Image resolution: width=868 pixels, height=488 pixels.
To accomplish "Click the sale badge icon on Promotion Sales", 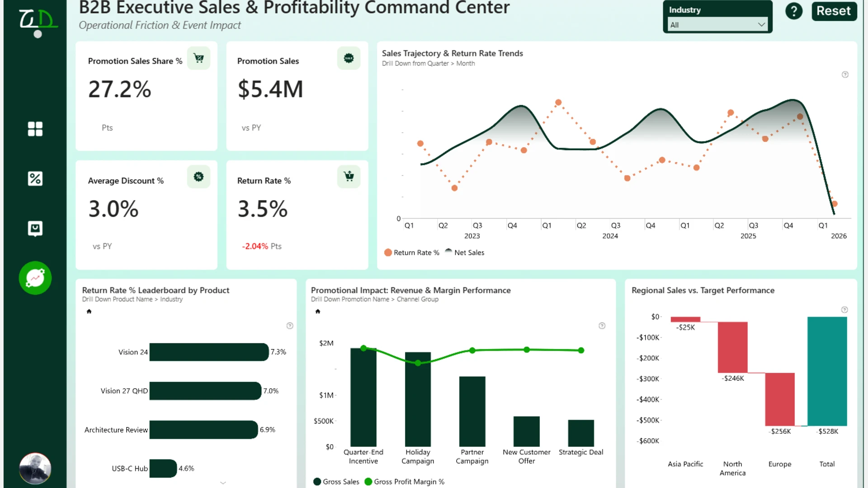I will click(349, 58).
